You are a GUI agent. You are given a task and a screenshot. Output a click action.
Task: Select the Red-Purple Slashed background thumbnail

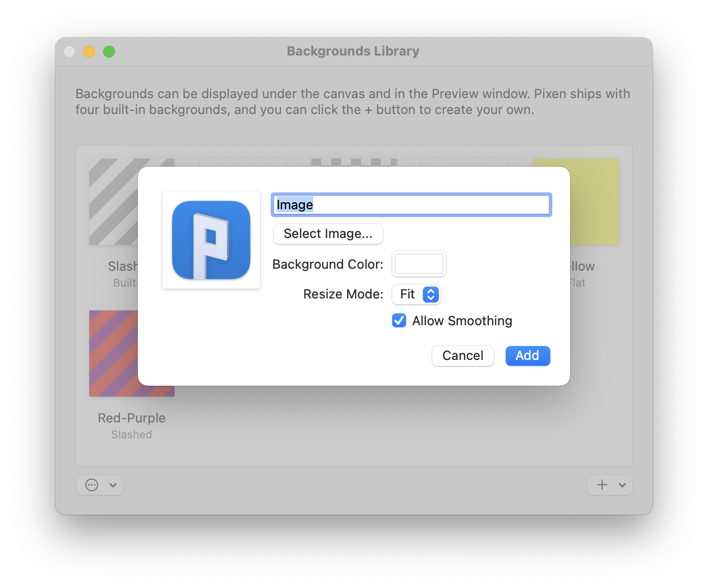point(131,353)
